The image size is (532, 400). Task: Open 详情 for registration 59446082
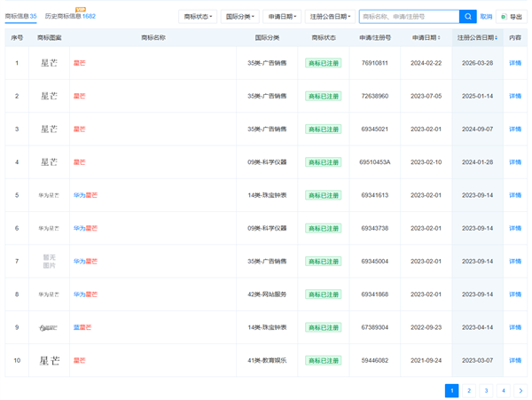[515, 360]
